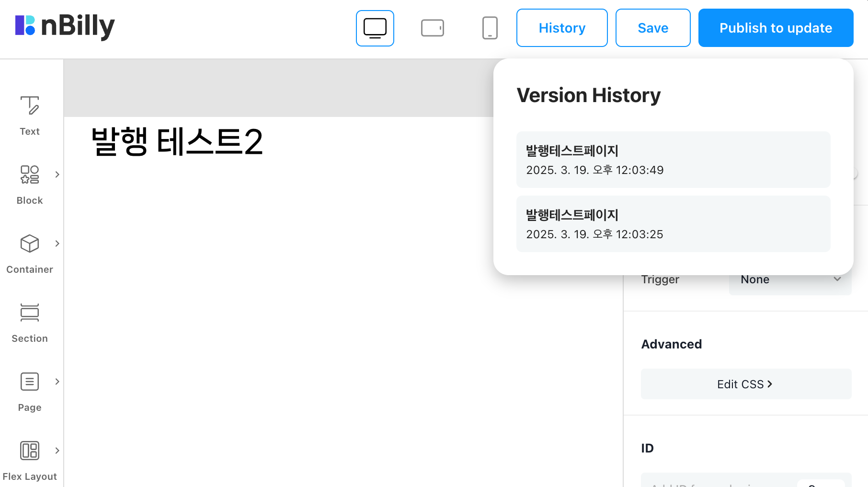Click the 발행 테스트2 heading on canvas
Image resolution: width=868 pixels, height=487 pixels.
click(x=177, y=142)
